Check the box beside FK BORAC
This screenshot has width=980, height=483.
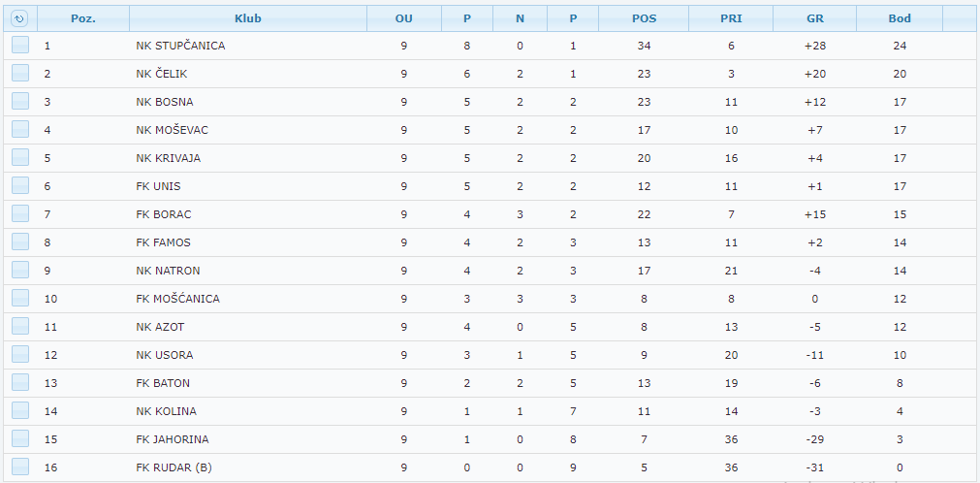pos(20,214)
